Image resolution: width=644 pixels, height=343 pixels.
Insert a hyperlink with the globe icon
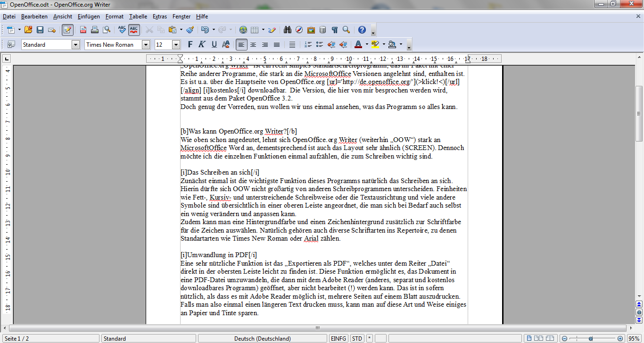click(243, 30)
